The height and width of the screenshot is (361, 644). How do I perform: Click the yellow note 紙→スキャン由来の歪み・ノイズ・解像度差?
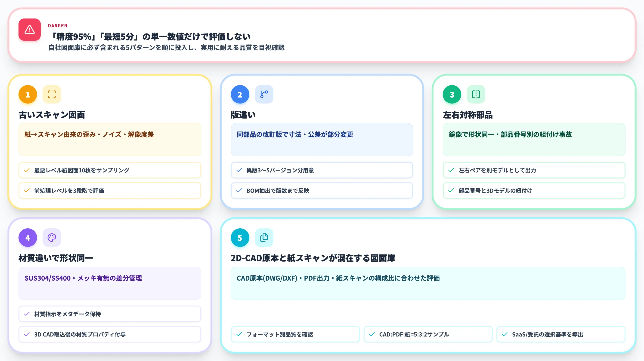click(x=110, y=140)
